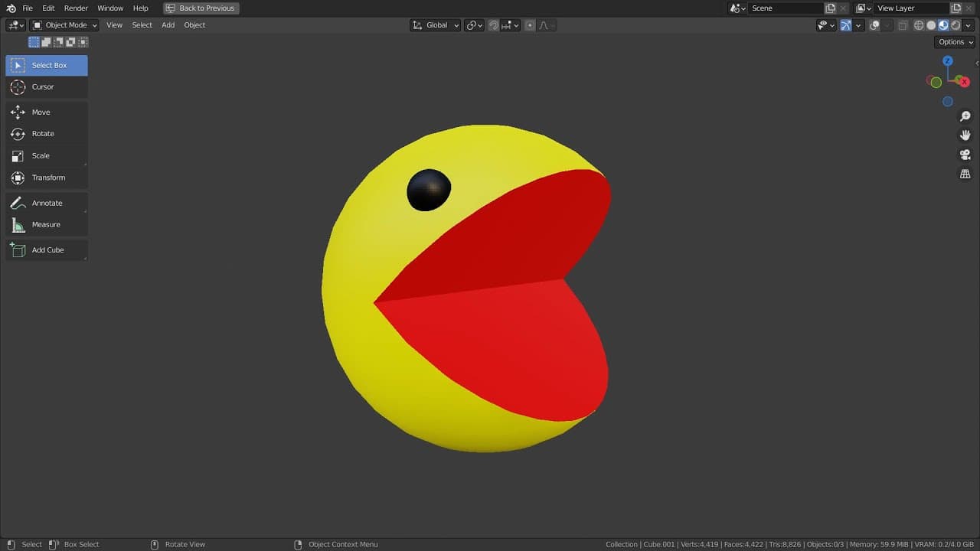The width and height of the screenshot is (980, 551).
Task: Click the zoom view magnifier icon
Action: coord(965,116)
